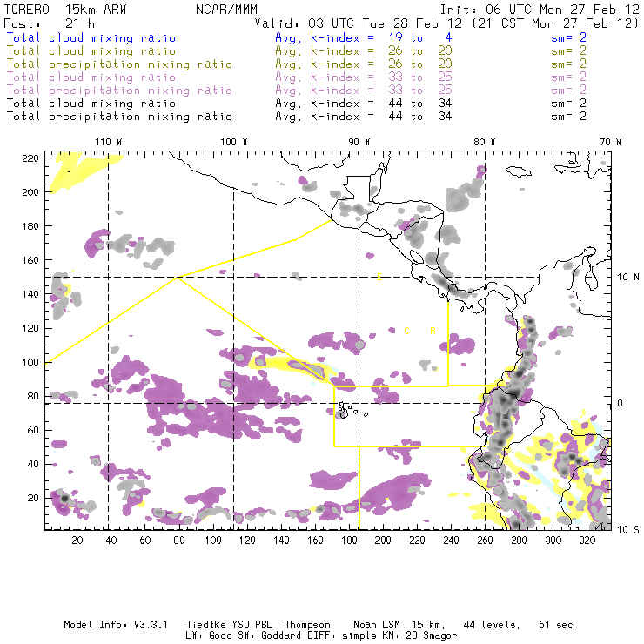Click the '110 W' longitude label
644x644 pixels.
(108, 142)
